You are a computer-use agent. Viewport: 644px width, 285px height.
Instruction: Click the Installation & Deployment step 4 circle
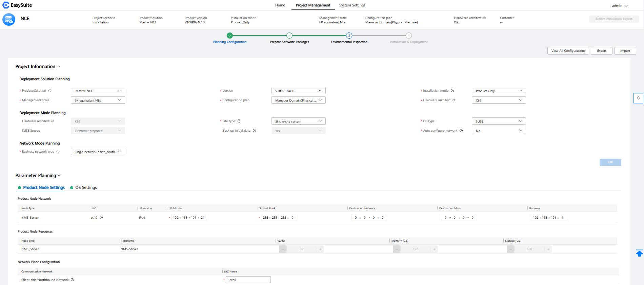pyautogui.click(x=409, y=36)
